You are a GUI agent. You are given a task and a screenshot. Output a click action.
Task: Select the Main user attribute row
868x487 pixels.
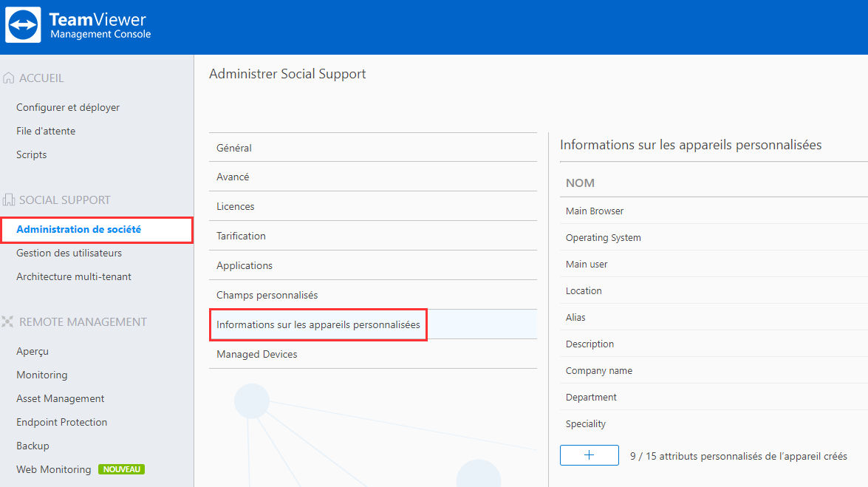(714, 265)
